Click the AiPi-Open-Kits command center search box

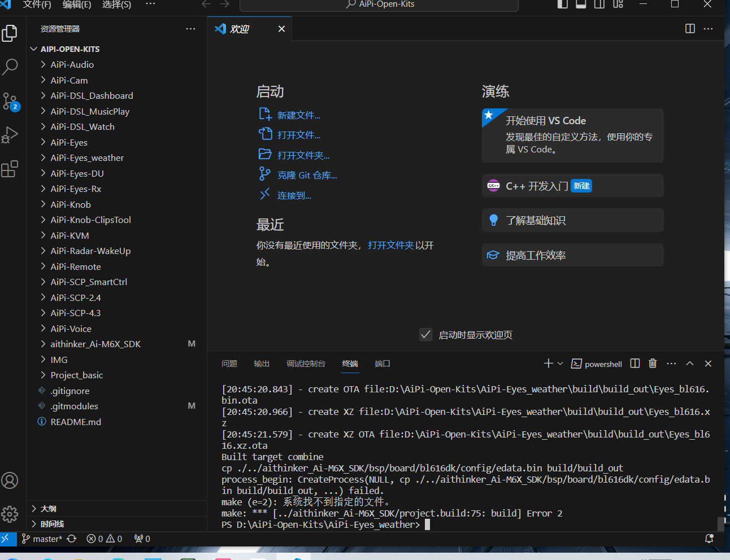tap(379, 5)
